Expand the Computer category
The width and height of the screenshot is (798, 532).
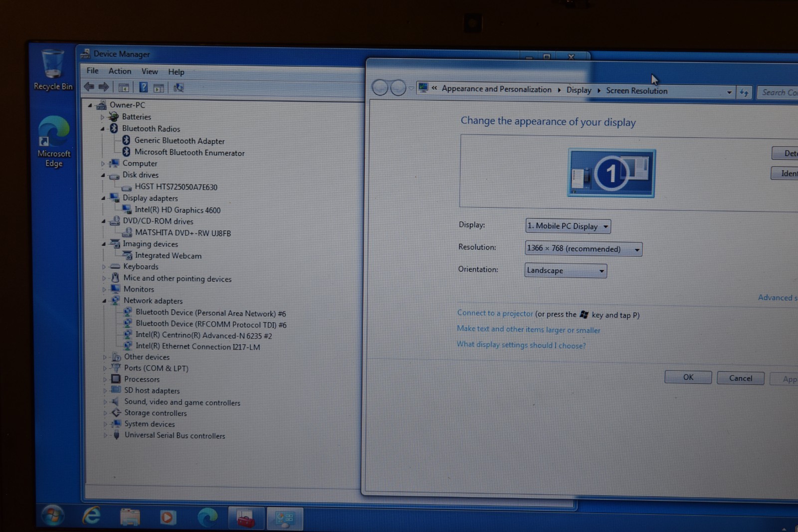103,164
